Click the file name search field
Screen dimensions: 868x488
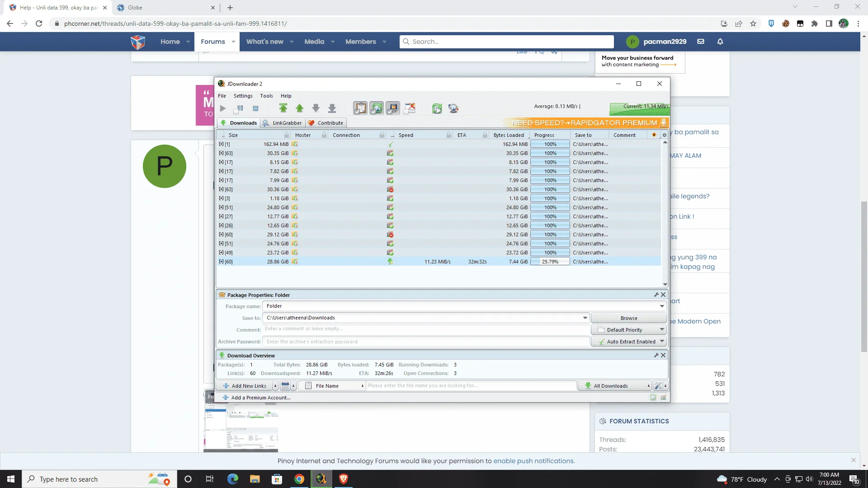471,386
